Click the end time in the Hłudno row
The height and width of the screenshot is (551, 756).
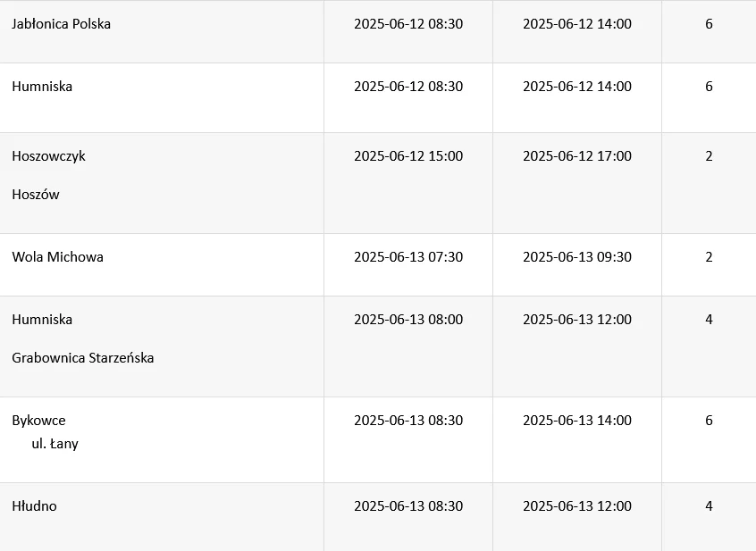[577, 506]
